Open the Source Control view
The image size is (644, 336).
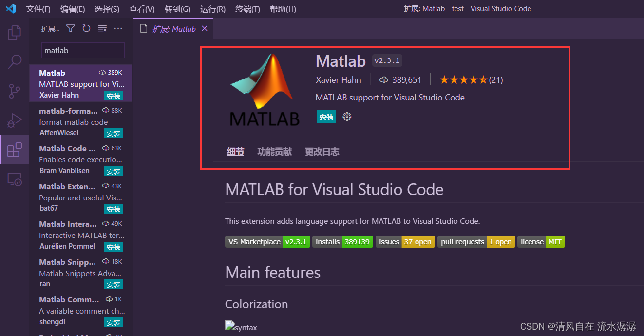point(15,91)
